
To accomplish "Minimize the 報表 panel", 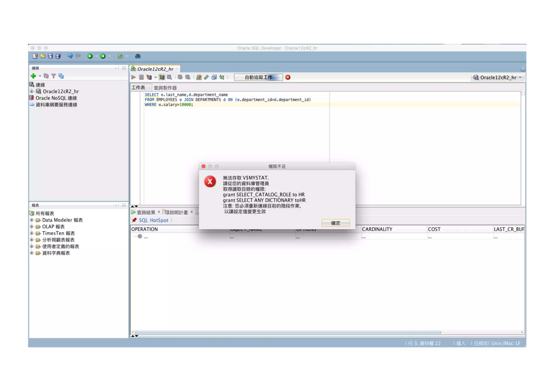I will [124, 205].
